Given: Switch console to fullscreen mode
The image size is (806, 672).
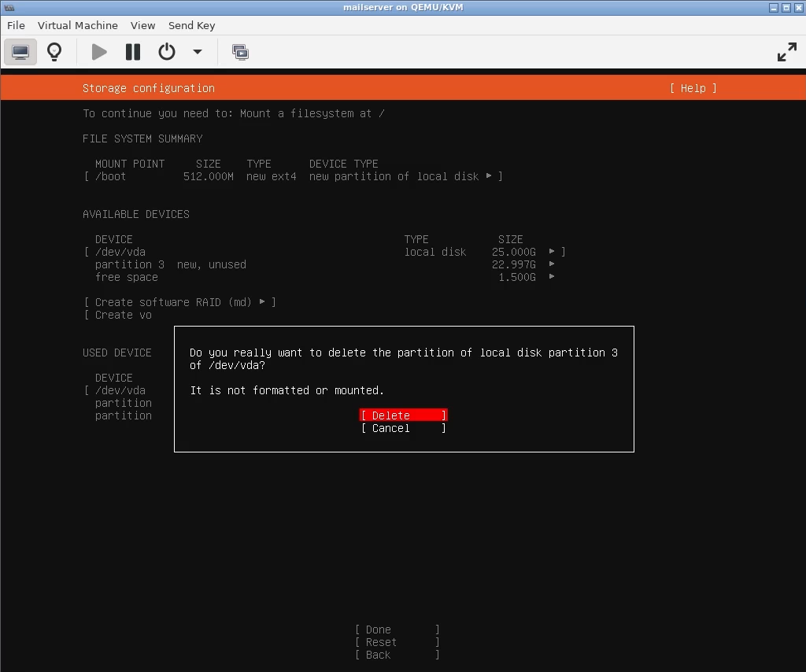Looking at the screenshot, I should 787,52.
